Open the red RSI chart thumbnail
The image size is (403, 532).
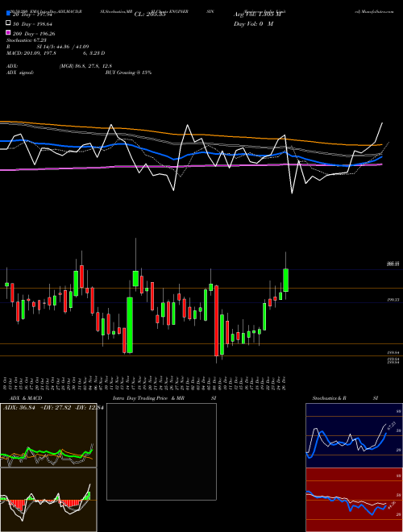point(354,500)
